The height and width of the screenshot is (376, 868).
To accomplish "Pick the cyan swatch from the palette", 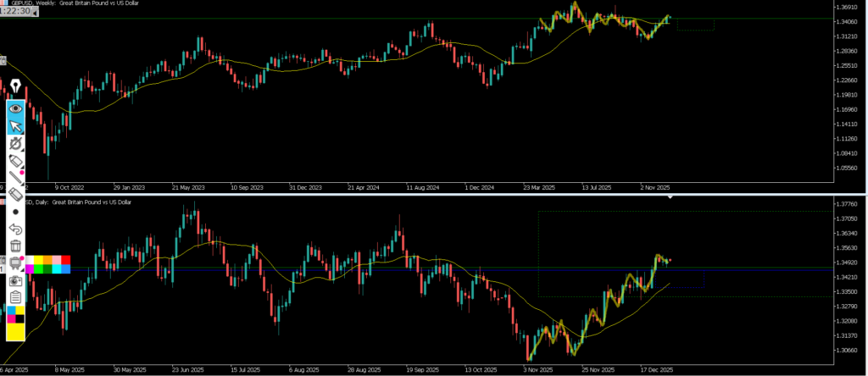I will tap(56, 268).
